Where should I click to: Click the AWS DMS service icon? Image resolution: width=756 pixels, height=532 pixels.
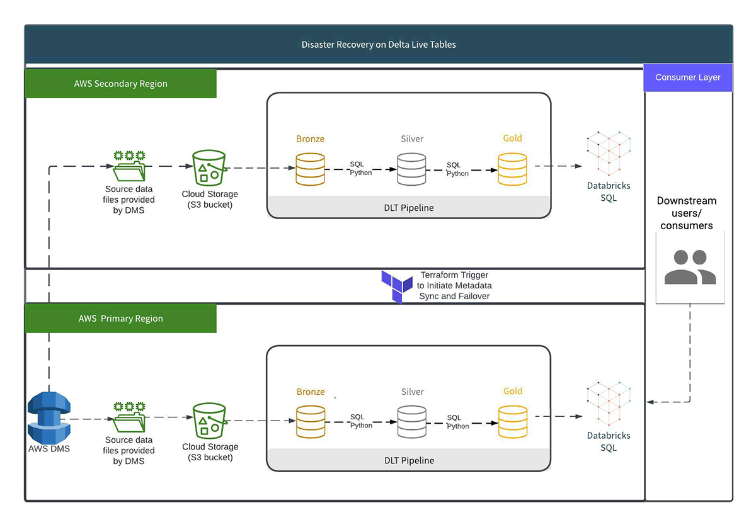pyautogui.click(x=49, y=418)
